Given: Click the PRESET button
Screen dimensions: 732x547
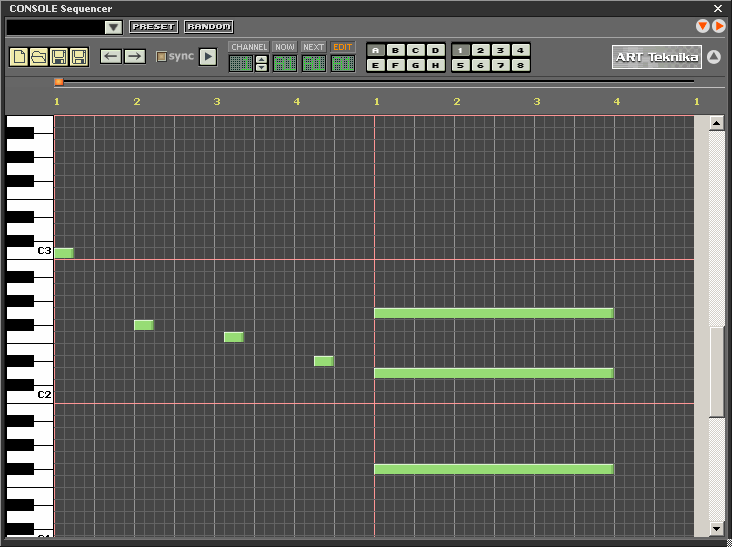Looking at the screenshot, I should click(153, 27).
